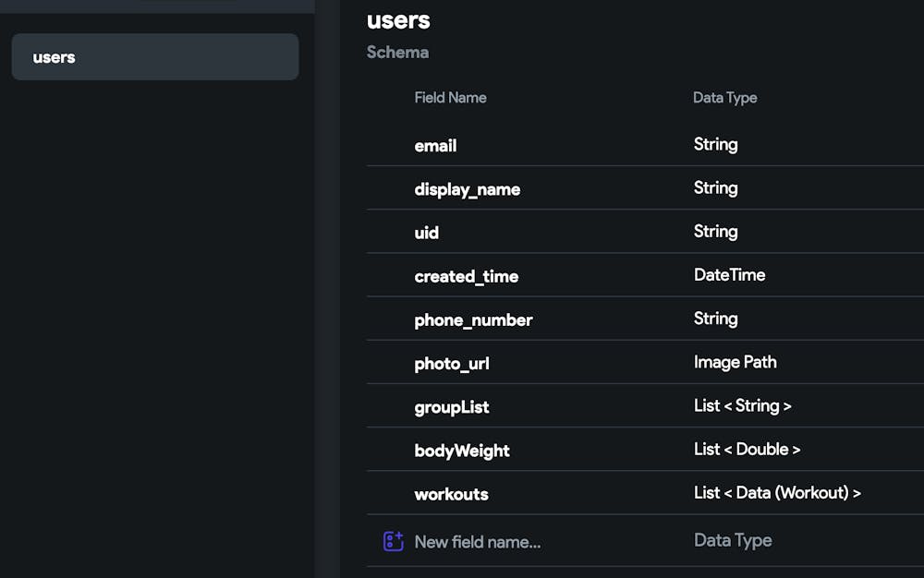This screenshot has width=924, height=578.
Task: Click the add new field icon
Action: coord(394,541)
